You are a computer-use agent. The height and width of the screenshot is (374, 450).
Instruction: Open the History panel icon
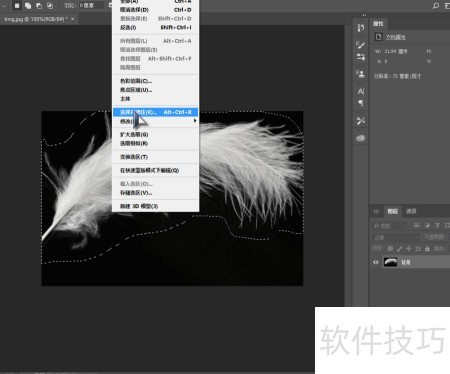coord(361,28)
